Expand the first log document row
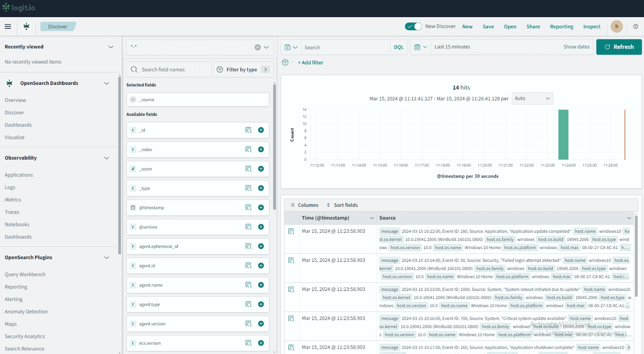The image size is (644, 354). 291,232
